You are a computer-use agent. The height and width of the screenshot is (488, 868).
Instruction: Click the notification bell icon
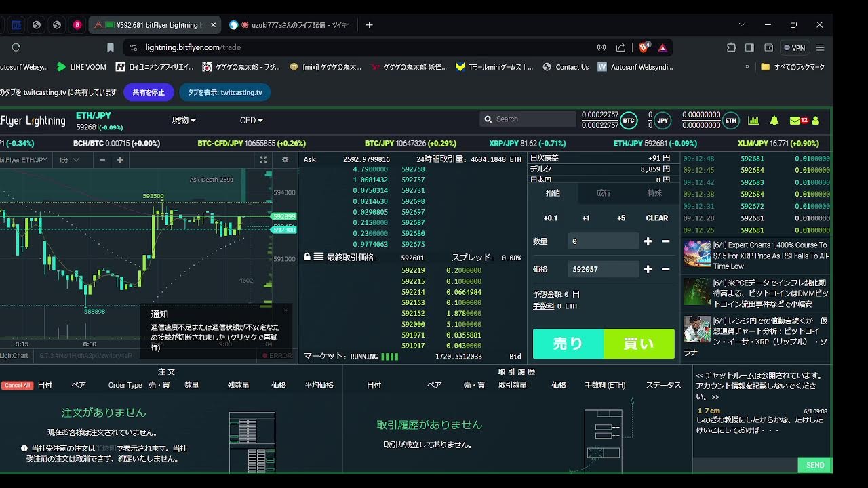pos(774,121)
